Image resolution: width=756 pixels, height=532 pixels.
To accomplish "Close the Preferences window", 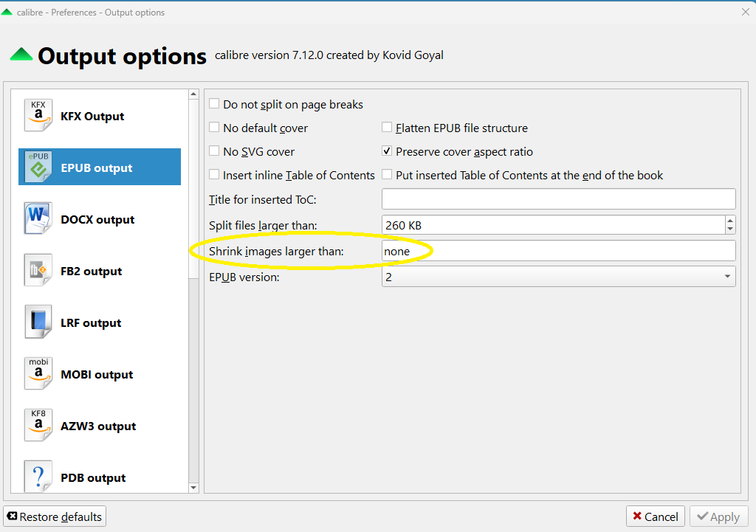I will pos(746,12).
